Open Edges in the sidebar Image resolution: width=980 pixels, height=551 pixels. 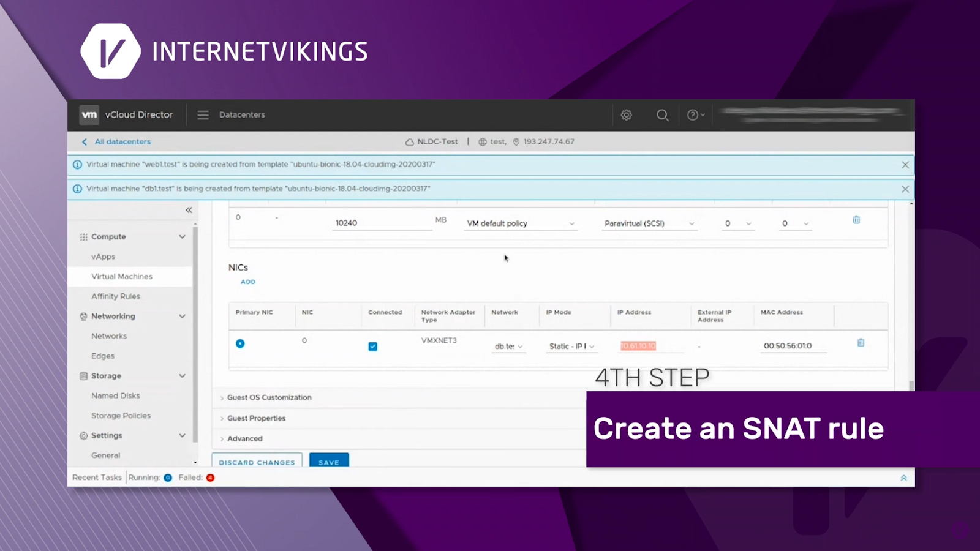pos(103,356)
